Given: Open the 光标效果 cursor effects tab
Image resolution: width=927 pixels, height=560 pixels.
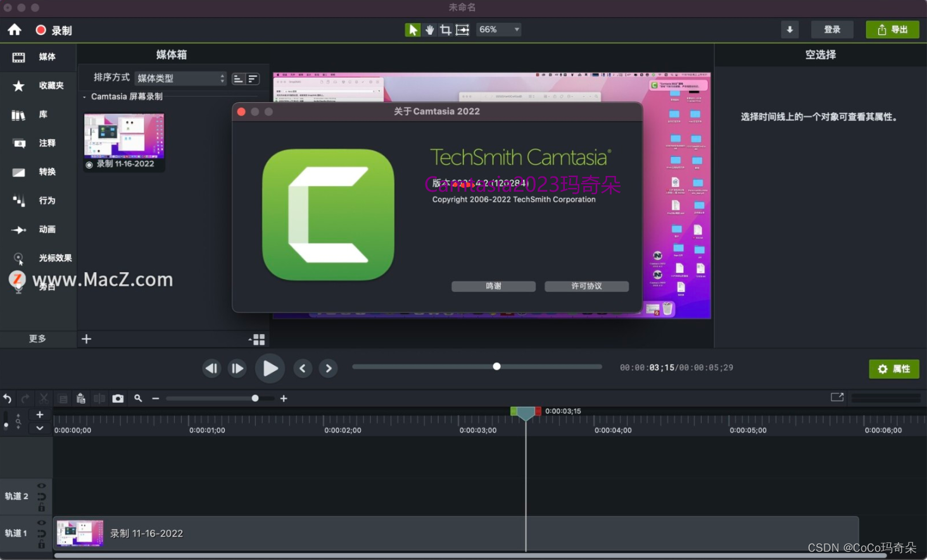Looking at the screenshot, I should tap(38, 258).
